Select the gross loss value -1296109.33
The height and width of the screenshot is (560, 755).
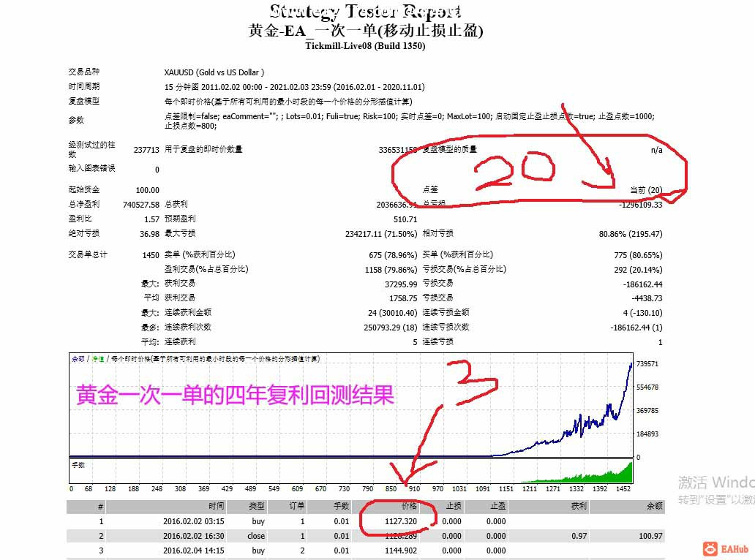point(640,205)
